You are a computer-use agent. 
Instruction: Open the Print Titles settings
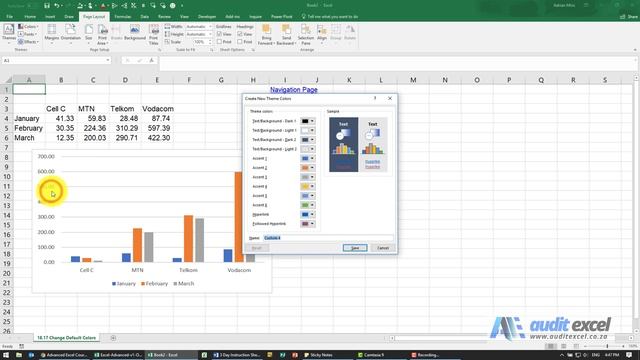tap(153, 34)
